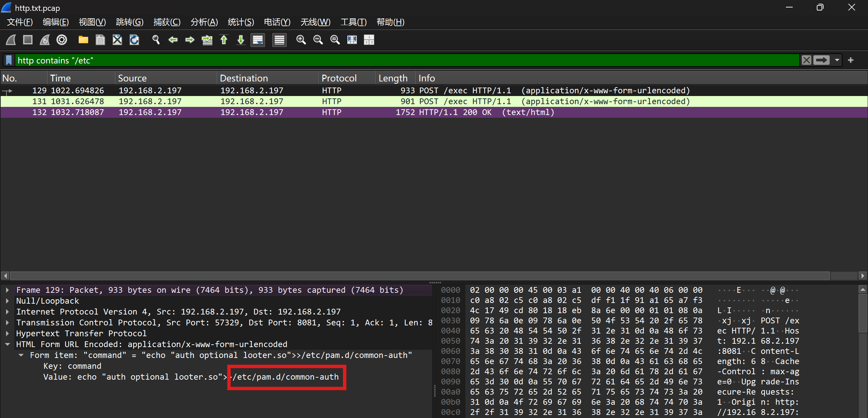Toggle packet list colorization
This screenshot has width=868, height=418.
[279, 40]
